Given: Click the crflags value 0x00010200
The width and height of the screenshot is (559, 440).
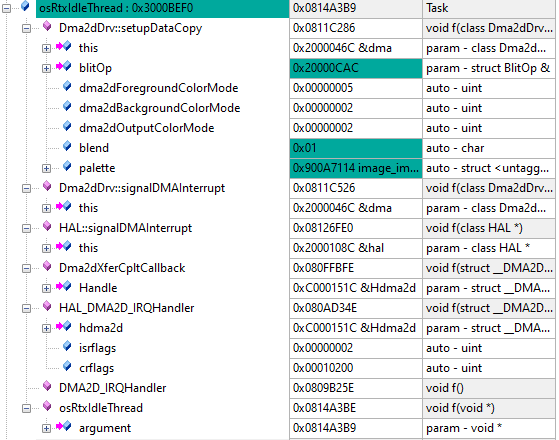Looking at the screenshot, I should (x=356, y=368).
